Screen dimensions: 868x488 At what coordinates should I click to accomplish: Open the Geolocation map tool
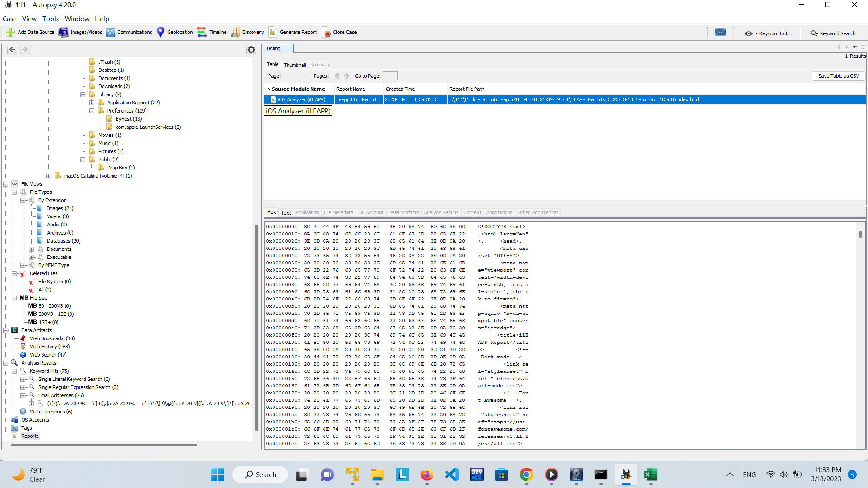[x=175, y=32]
